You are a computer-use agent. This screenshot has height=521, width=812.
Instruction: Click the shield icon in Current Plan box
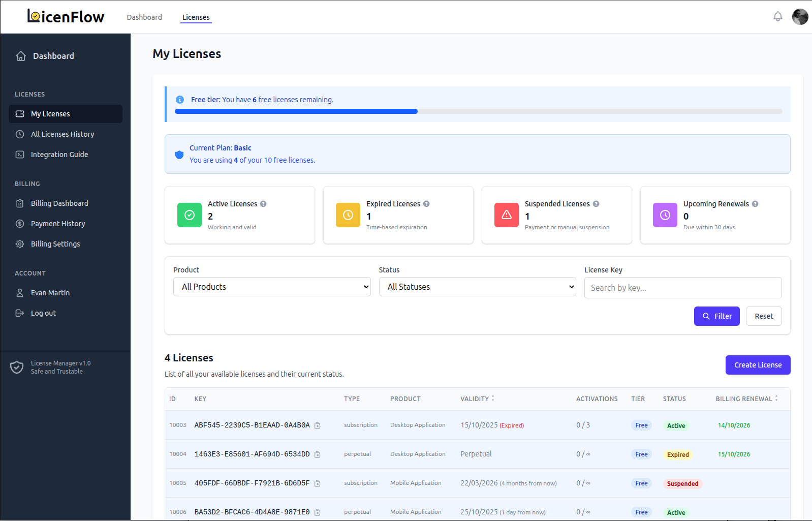point(179,155)
